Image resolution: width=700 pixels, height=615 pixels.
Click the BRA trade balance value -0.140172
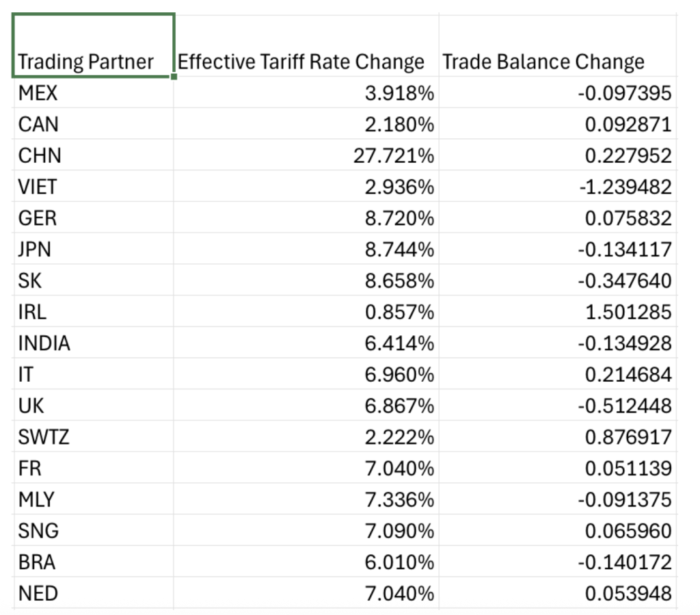pos(557,562)
